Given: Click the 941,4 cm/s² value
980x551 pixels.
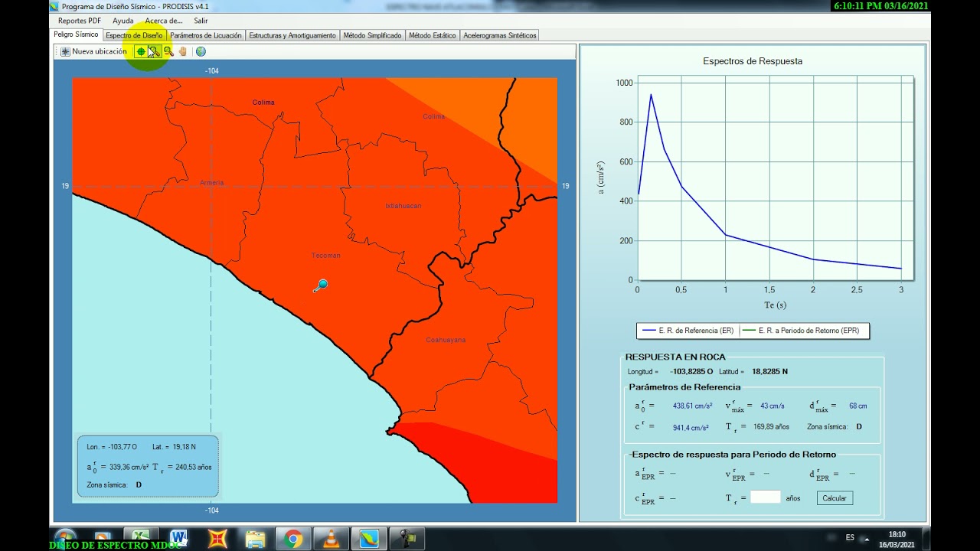Looking at the screenshot, I should [x=691, y=427].
